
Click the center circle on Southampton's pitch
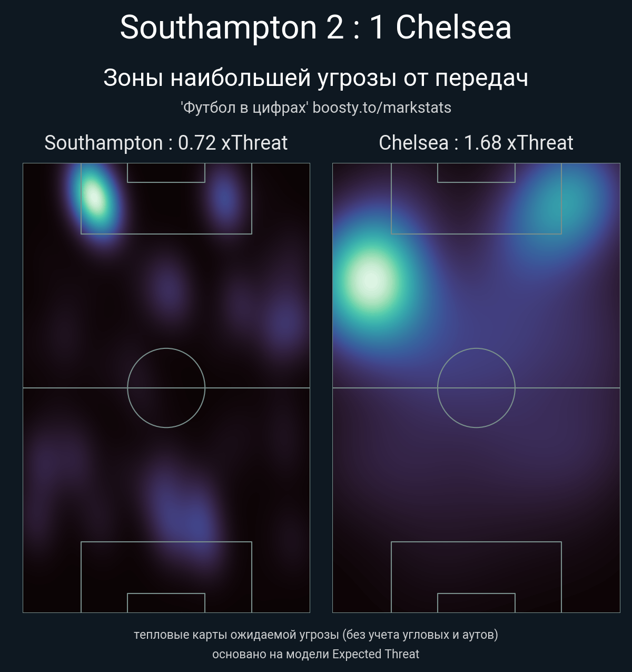coord(166,387)
